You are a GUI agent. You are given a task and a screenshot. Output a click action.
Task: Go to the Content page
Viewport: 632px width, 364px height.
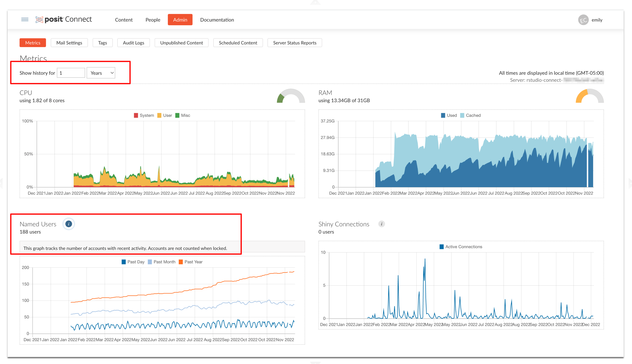[124, 20]
